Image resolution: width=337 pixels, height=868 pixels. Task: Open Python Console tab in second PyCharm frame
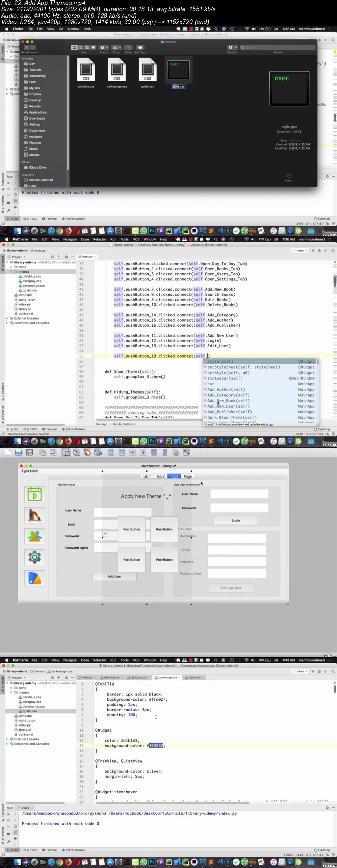coord(73,429)
